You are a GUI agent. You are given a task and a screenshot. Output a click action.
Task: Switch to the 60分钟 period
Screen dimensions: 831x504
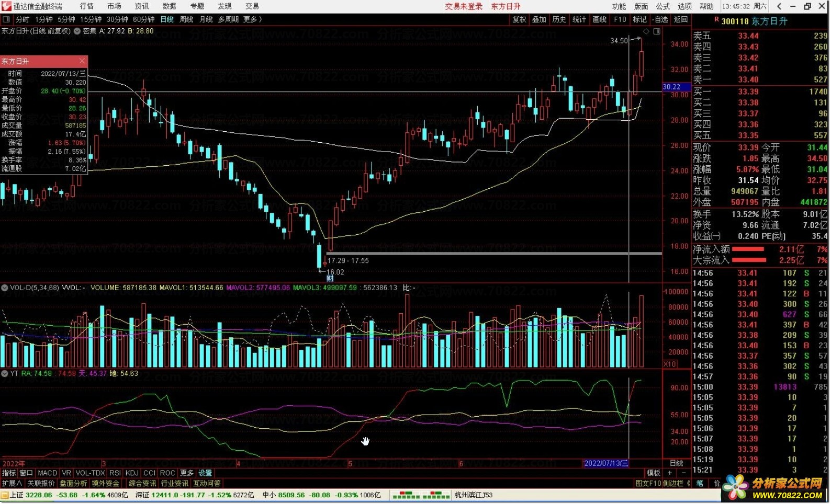(143, 19)
